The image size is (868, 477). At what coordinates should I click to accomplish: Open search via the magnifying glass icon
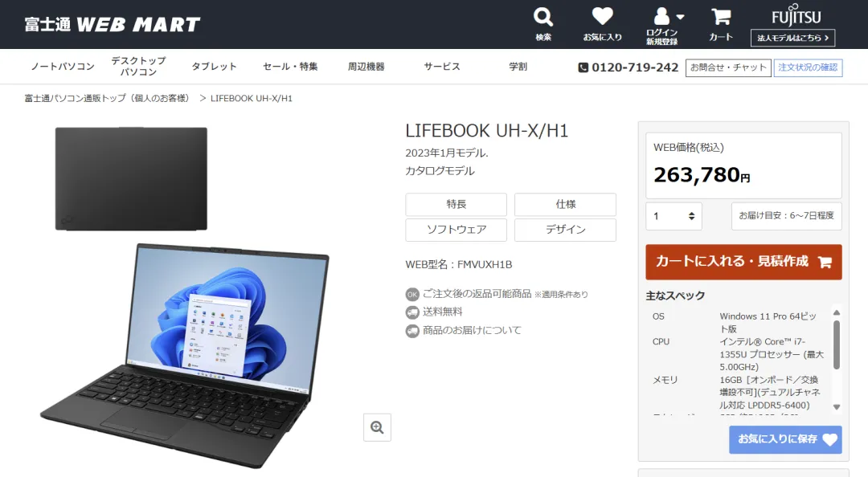pos(543,17)
